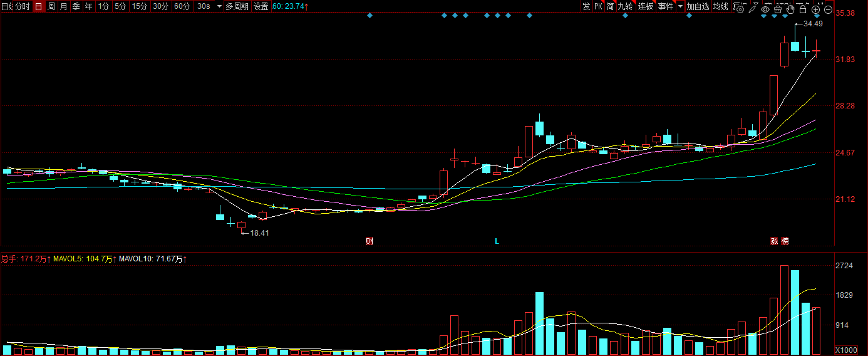868x356 pixels.
Task: Open 多周期 multi-period view
Action: (x=237, y=6)
